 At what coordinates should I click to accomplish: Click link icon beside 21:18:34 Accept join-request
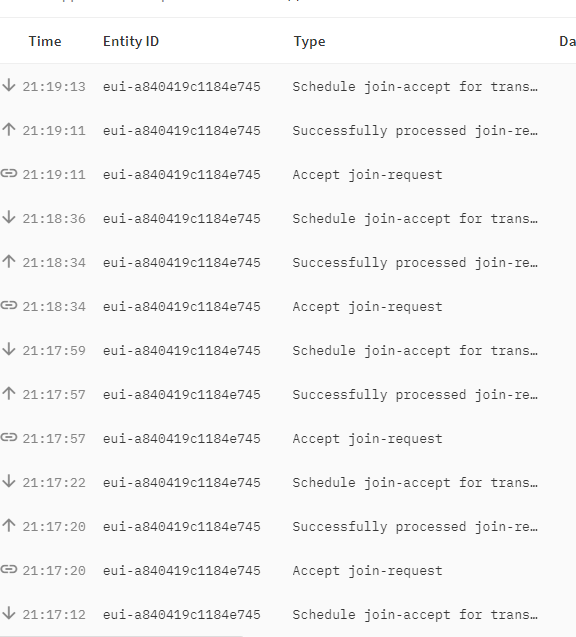coord(9,306)
